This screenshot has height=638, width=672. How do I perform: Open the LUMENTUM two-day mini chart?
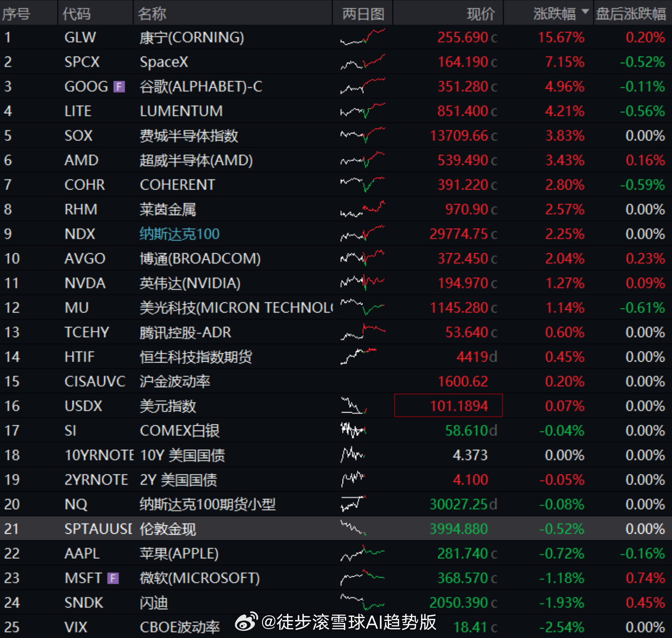(362, 111)
